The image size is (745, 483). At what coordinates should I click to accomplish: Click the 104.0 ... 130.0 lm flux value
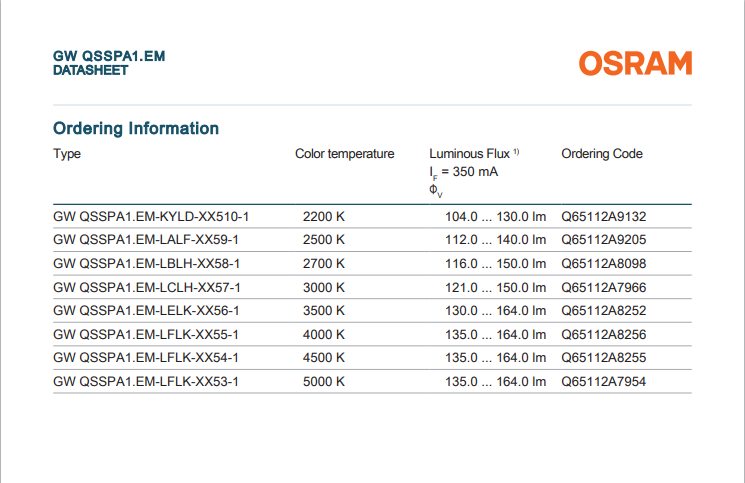click(x=495, y=217)
